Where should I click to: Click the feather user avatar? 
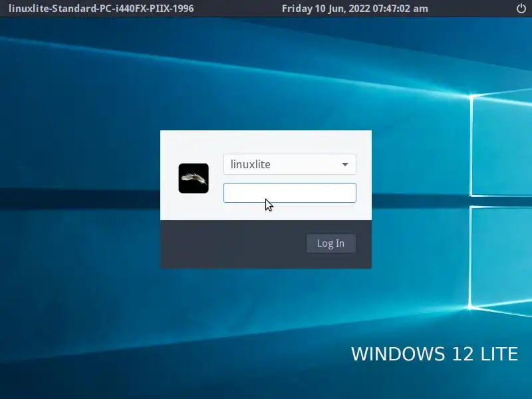coord(194,178)
